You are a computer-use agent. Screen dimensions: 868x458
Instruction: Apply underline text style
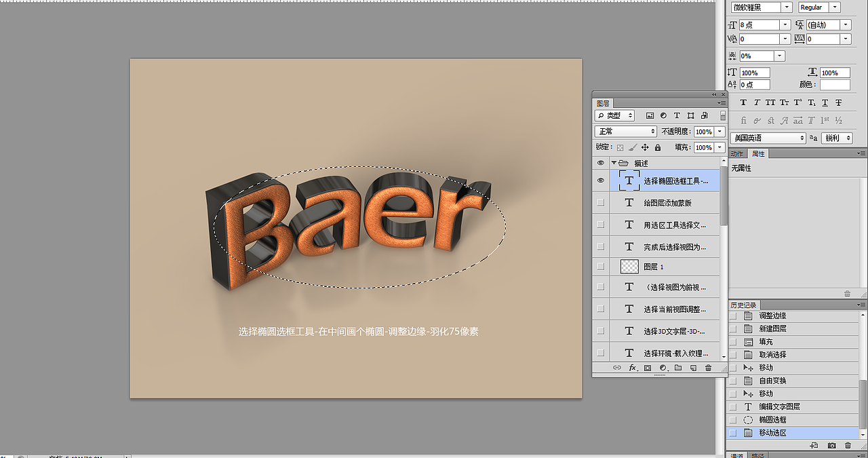tap(825, 102)
